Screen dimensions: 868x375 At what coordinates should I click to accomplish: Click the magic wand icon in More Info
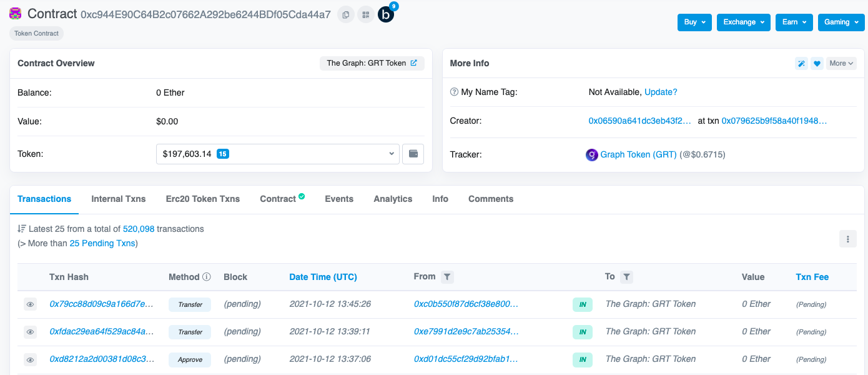pos(801,63)
